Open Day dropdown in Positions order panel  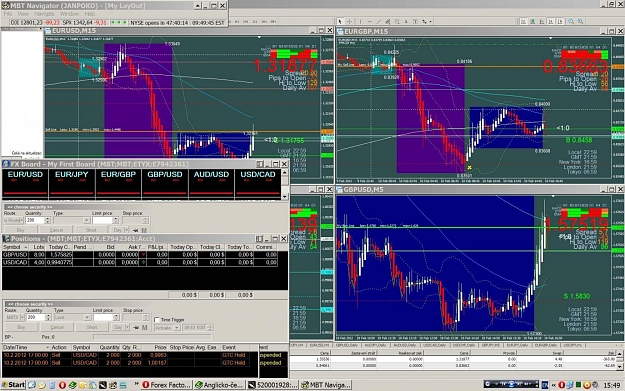[127, 328]
